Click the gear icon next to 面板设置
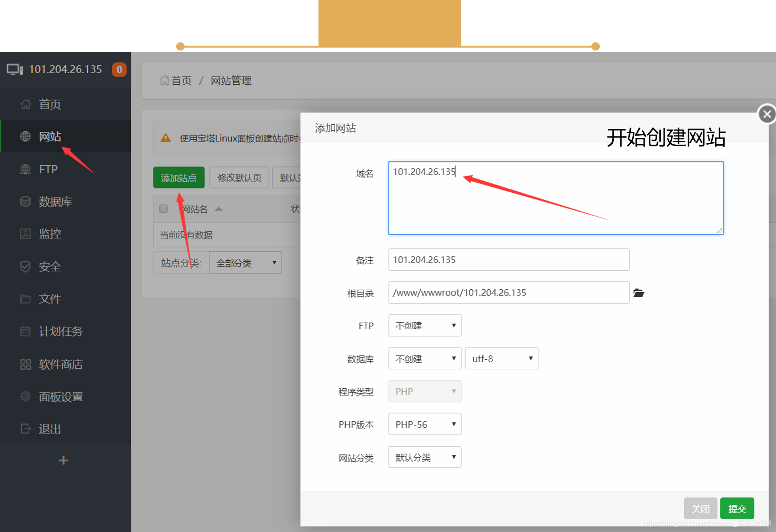Viewport: 776px width, 532px height. 26,396
